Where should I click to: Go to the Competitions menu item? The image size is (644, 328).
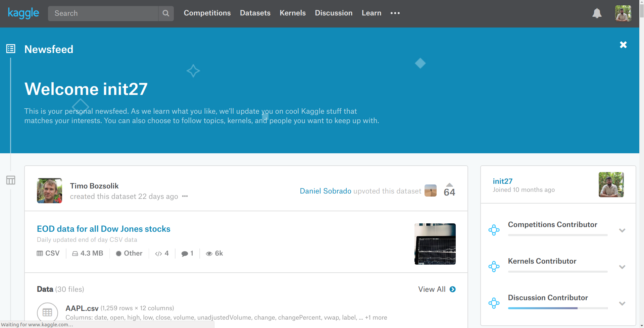click(x=207, y=13)
